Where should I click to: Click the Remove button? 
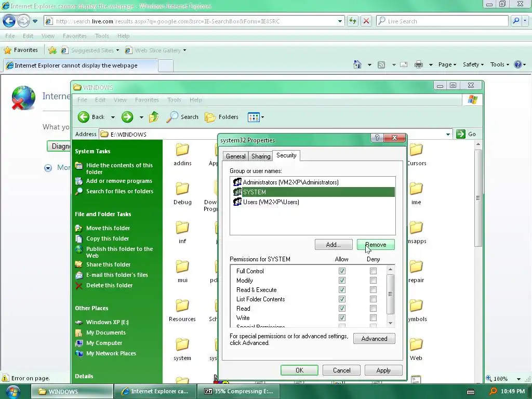[376, 245]
